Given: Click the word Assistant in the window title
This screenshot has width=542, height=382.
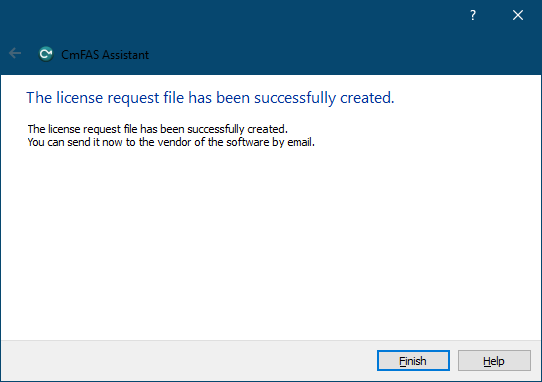Looking at the screenshot, I should [x=125, y=55].
